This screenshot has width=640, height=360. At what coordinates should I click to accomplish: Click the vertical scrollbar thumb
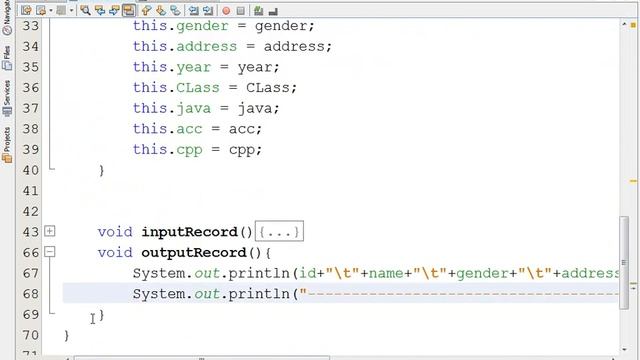(624, 263)
